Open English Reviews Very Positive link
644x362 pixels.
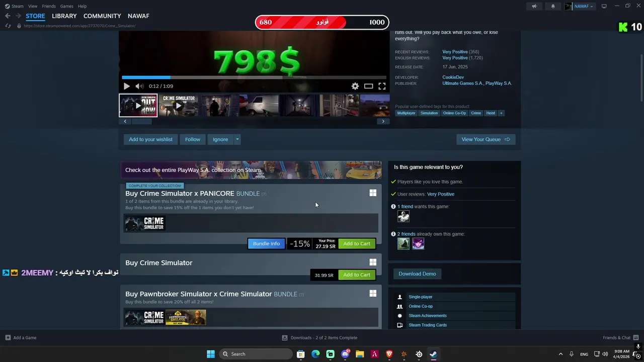455,58
